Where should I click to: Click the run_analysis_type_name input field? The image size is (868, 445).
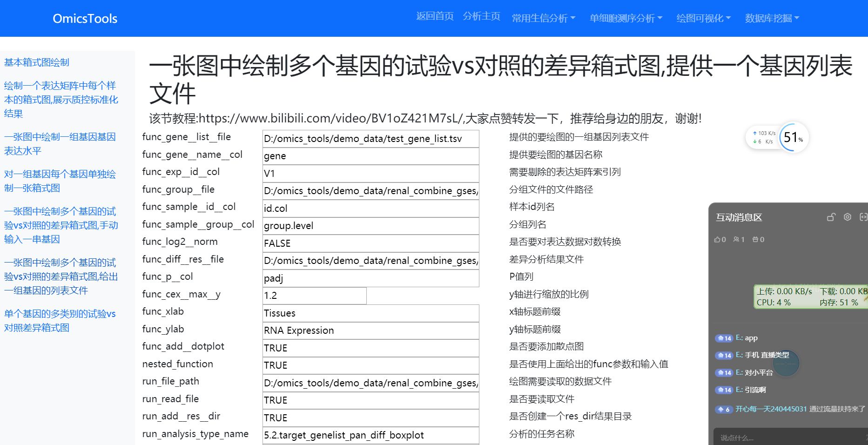coord(371,435)
